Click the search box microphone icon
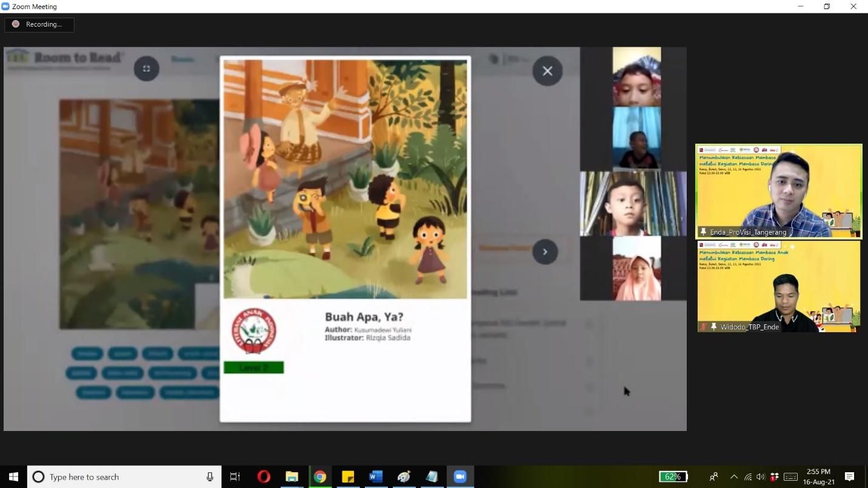Screen dimensions: 868x488 (210, 477)
